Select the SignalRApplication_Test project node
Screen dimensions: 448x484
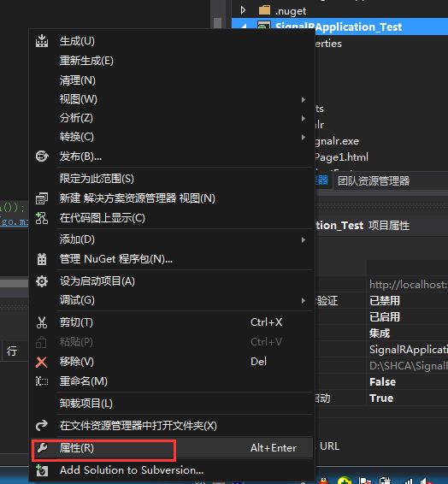click(339, 27)
